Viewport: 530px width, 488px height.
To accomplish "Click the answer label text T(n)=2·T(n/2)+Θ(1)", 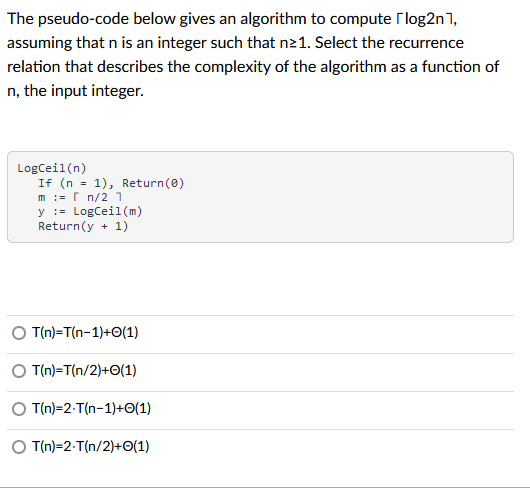I will pyautogui.click(x=91, y=446).
